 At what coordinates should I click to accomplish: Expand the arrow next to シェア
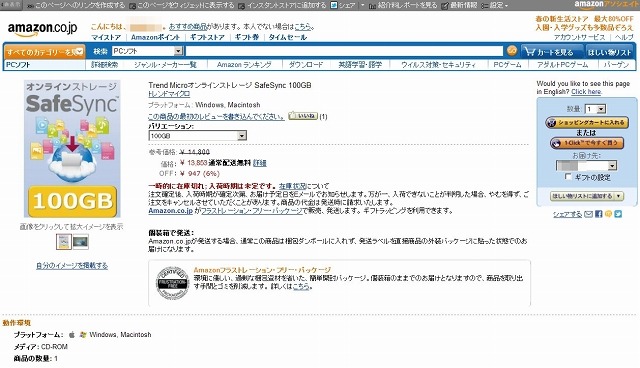pos(362,6)
